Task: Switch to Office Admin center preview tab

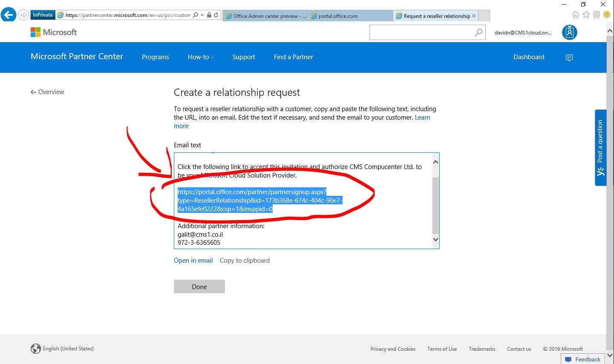Action: pos(265,16)
